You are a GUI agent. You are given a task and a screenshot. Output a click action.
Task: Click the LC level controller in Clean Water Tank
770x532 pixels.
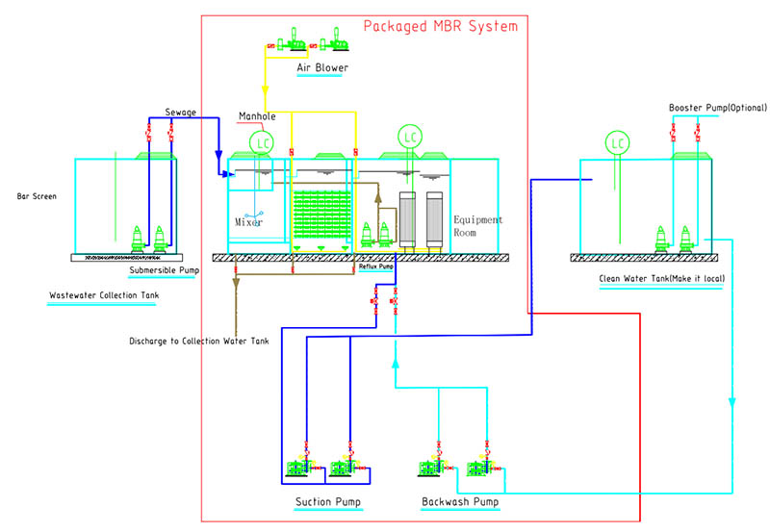click(618, 143)
